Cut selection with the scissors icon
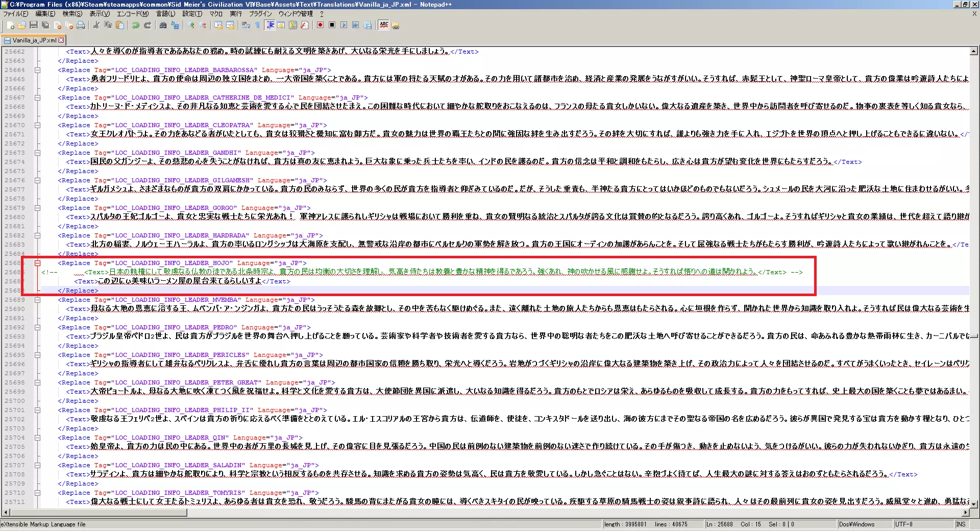980x531 pixels. 96,25
